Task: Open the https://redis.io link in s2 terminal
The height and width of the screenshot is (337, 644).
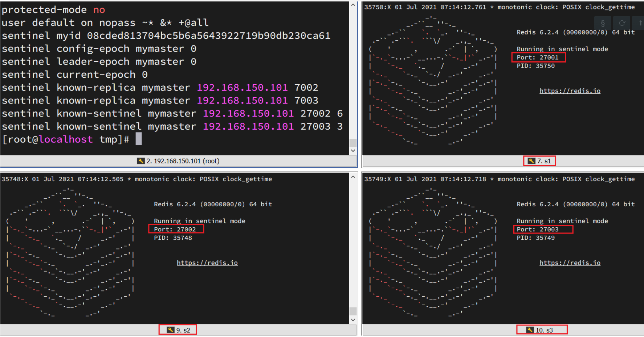Action: 207,263
